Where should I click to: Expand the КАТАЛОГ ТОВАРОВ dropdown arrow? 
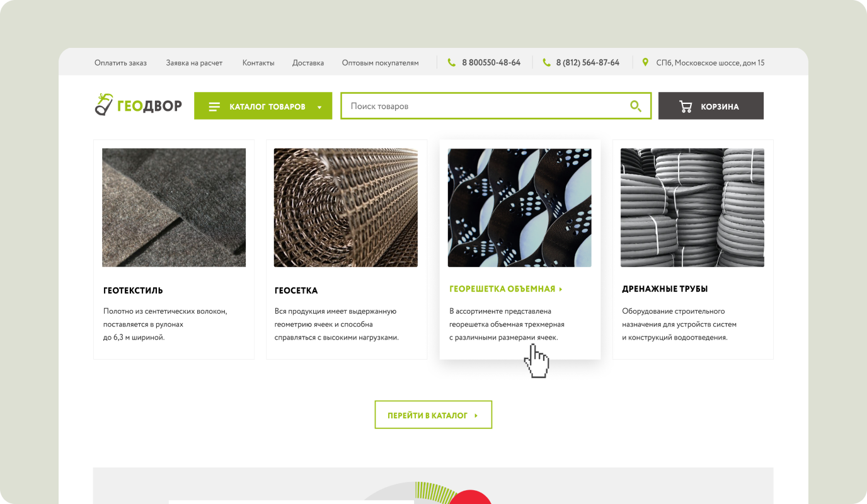pyautogui.click(x=319, y=108)
